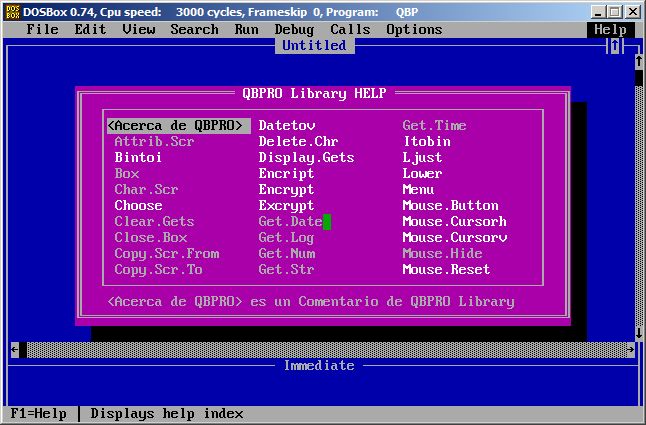Click the horizontal scrollbar left arrow

point(14,349)
